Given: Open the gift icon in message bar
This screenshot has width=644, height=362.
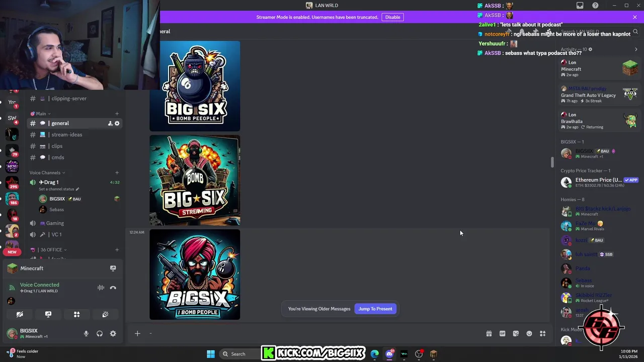Looking at the screenshot, I should (489, 333).
